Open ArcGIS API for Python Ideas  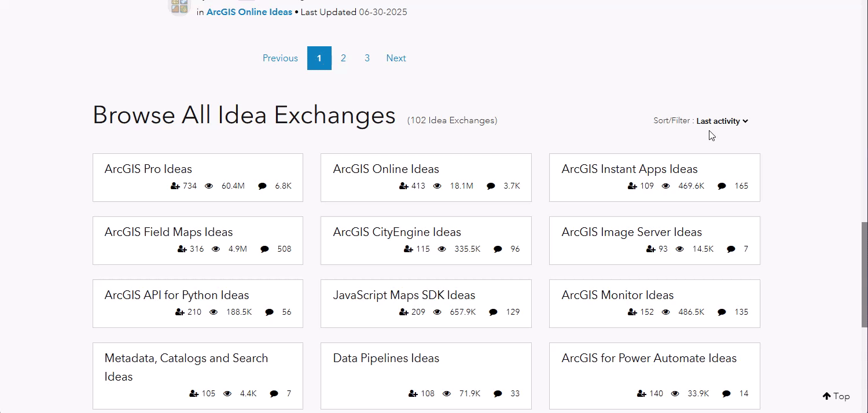point(176,295)
